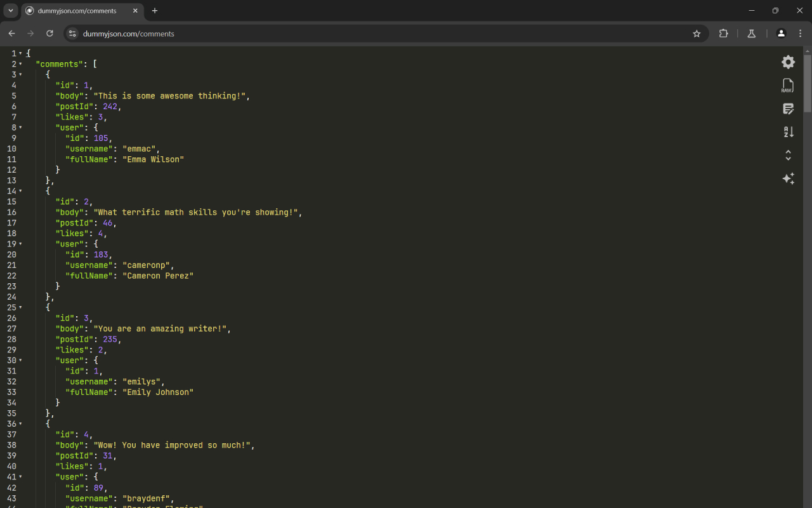The image size is (812, 508).
Task: Open the JSON viewer settings gear
Action: tap(788, 62)
